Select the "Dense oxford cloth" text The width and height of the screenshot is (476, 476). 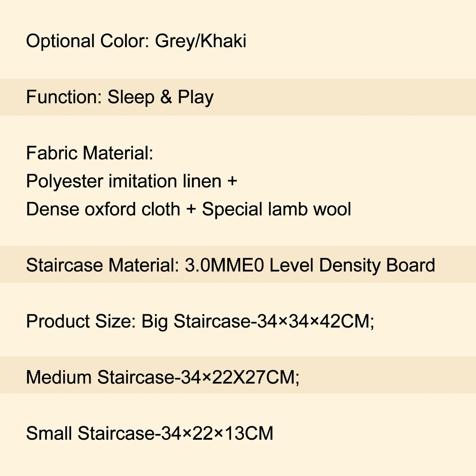click(x=103, y=209)
